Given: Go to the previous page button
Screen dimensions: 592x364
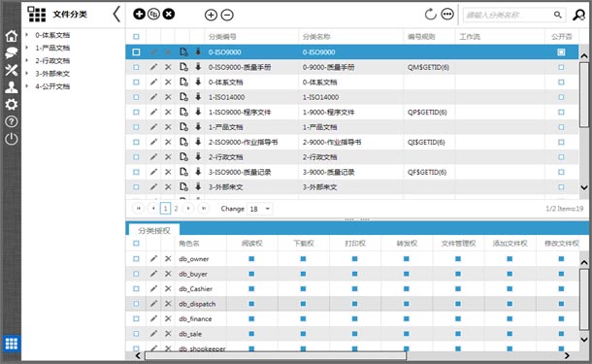Looking at the screenshot, I should 153,208.
